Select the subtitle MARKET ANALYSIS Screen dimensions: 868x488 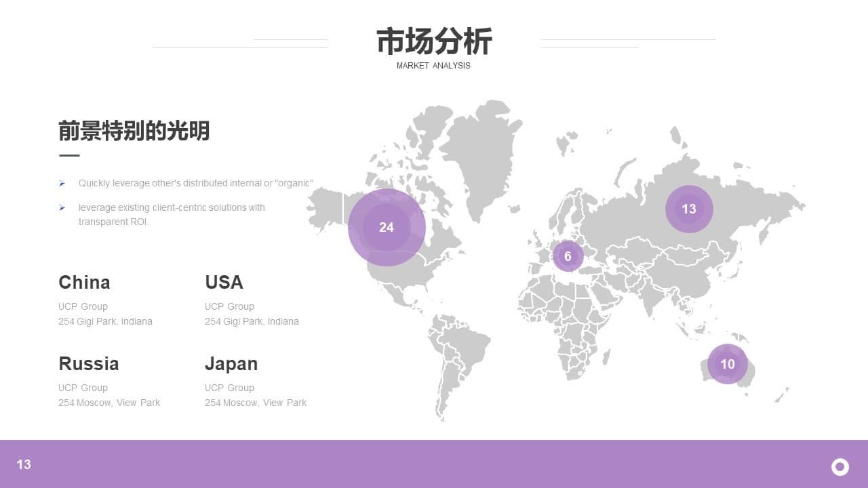point(433,66)
